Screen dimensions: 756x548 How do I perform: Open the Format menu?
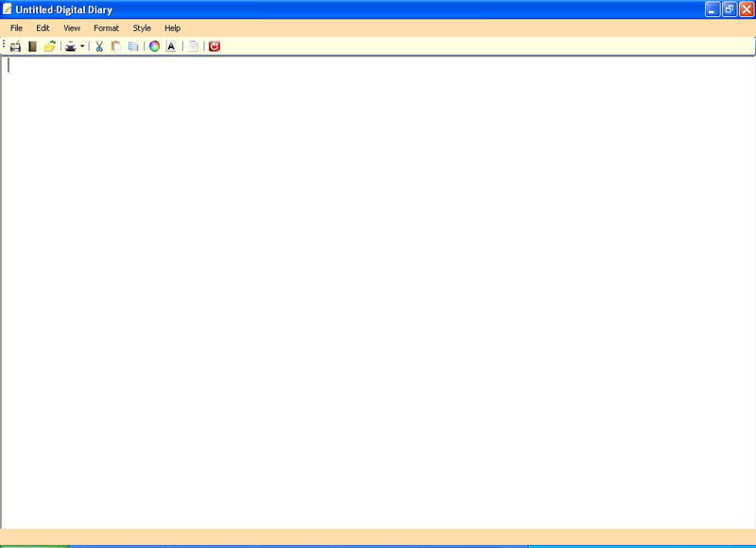106,27
